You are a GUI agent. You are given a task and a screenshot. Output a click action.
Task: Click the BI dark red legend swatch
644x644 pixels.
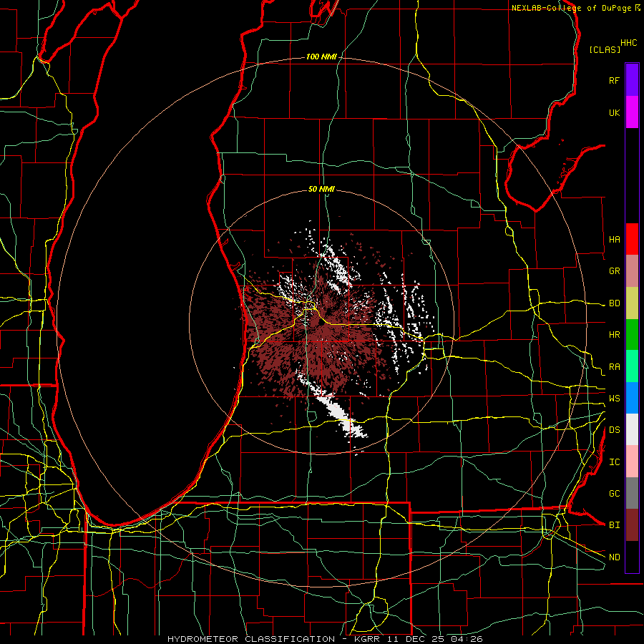(x=632, y=525)
